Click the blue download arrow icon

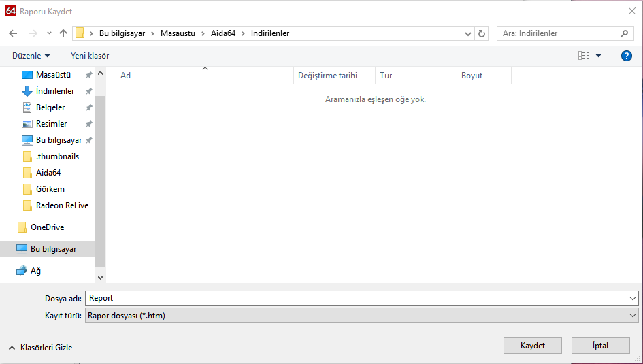coord(27,91)
